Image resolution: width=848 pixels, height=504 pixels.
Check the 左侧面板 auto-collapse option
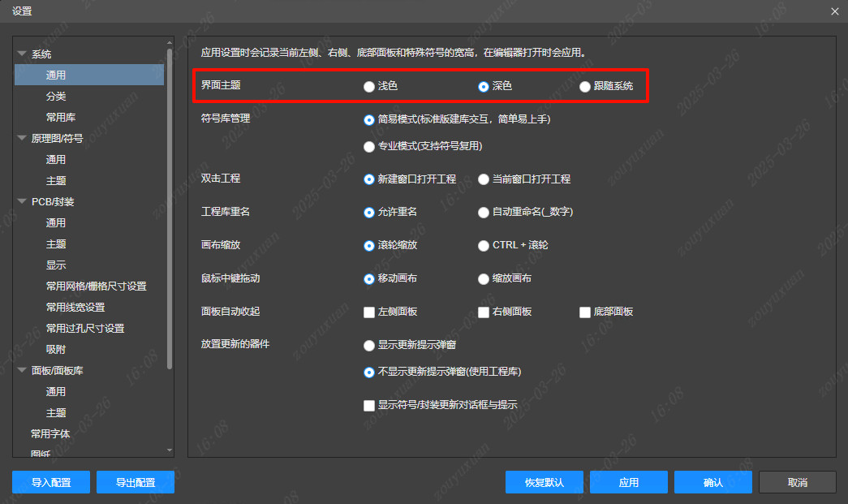[x=369, y=312]
